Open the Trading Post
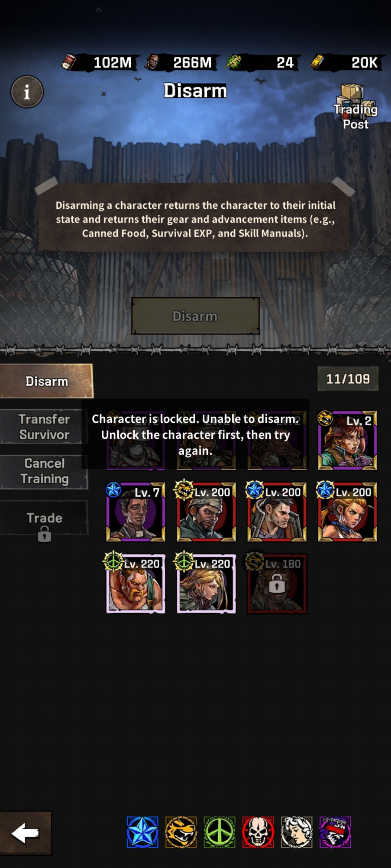Screen dimensions: 391x868 355,107
